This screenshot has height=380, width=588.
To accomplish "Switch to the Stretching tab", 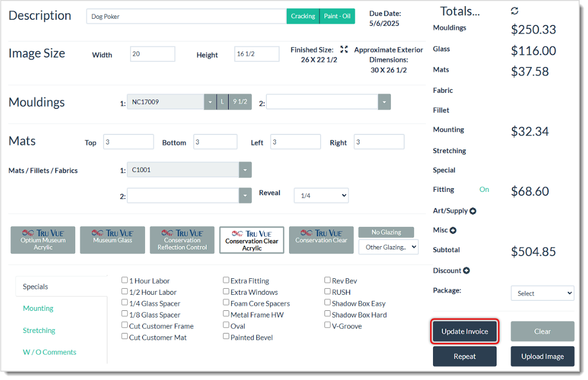I will point(39,330).
